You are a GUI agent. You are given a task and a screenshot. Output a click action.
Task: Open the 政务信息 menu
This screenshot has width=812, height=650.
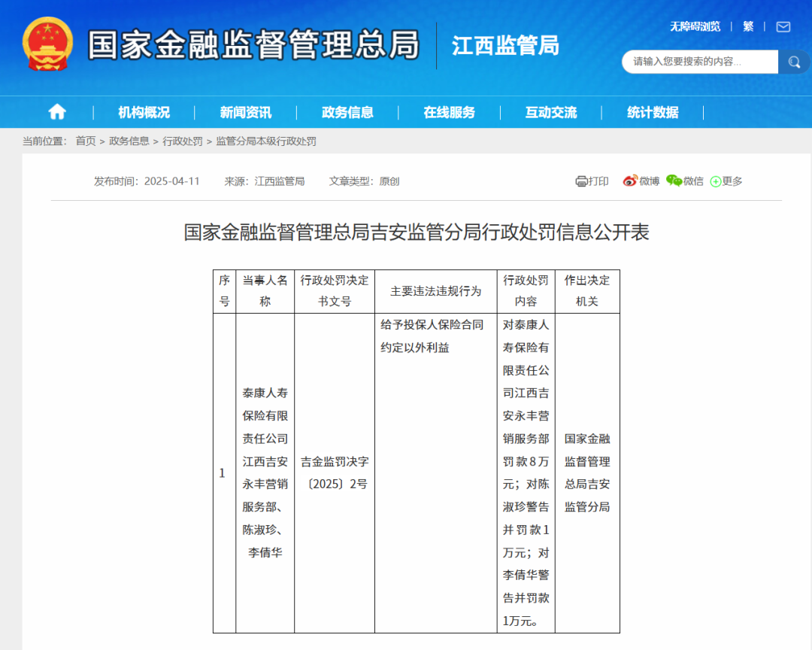347,113
